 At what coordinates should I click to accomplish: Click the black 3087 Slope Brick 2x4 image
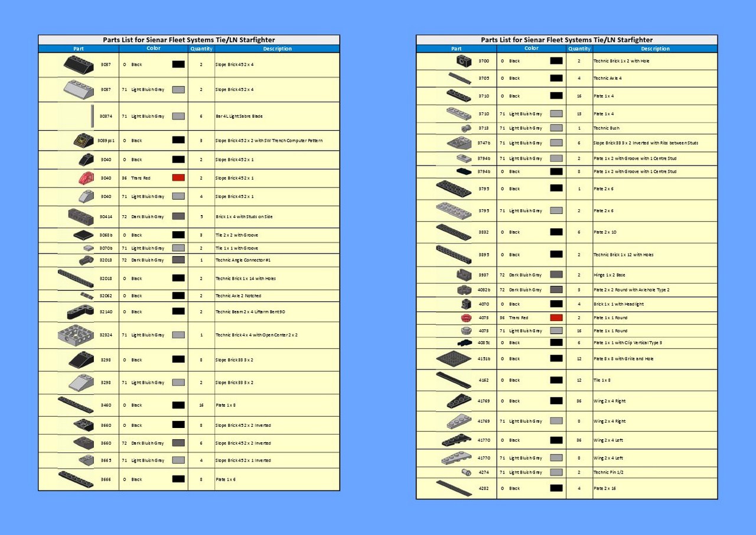tap(79, 64)
